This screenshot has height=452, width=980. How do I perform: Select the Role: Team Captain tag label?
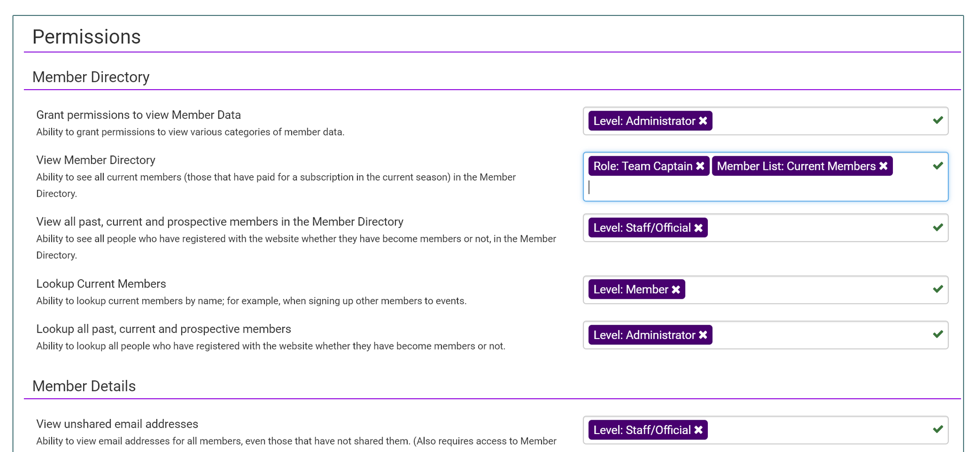pos(643,166)
